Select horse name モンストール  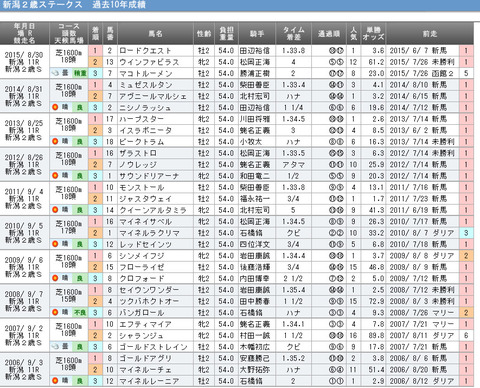(x=142, y=187)
